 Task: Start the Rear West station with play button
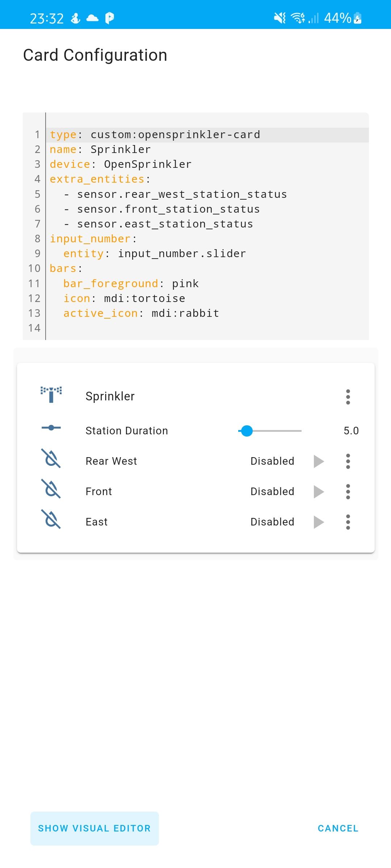point(319,461)
